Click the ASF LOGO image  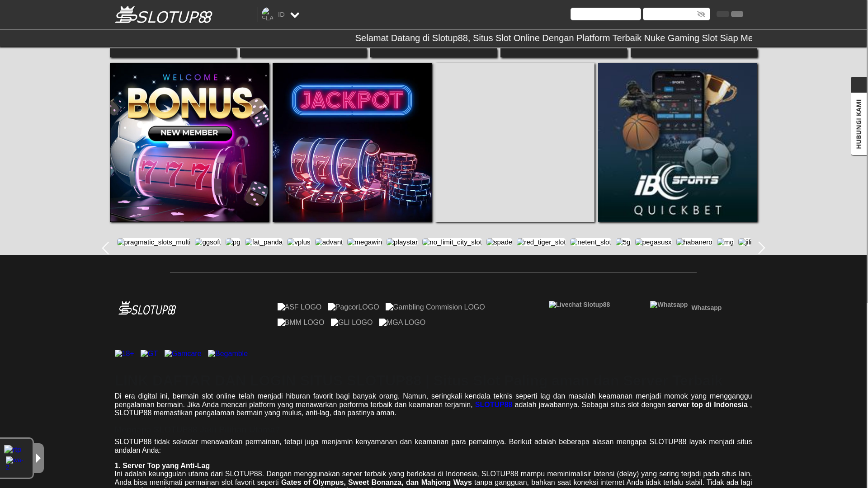pos(299,307)
